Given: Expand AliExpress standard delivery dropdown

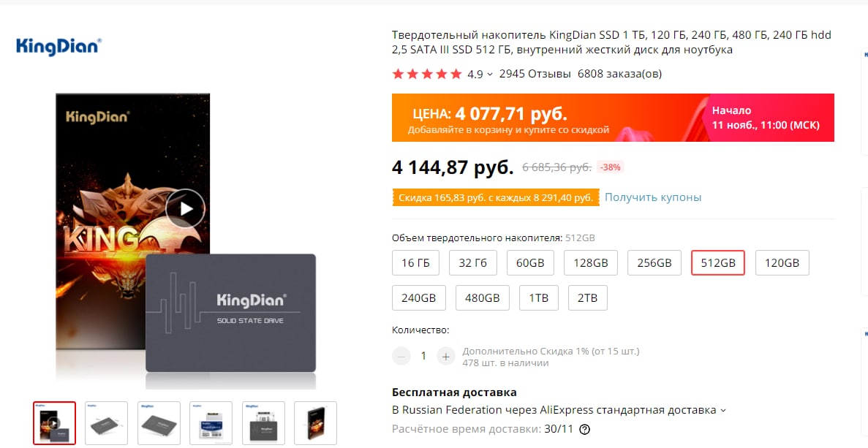Looking at the screenshot, I should pyautogui.click(x=722, y=411).
